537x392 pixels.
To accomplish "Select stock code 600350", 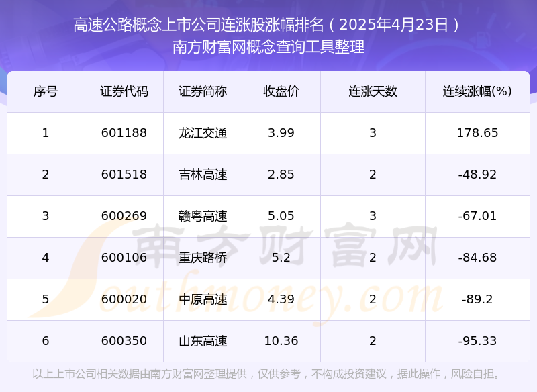I will pyautogui.click(x=124, y=341).
